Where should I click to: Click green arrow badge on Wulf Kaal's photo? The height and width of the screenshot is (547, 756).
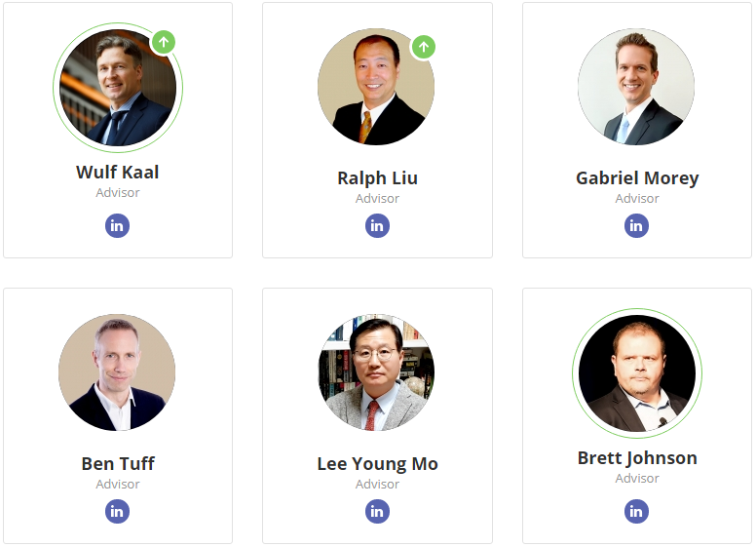[164, 42]
